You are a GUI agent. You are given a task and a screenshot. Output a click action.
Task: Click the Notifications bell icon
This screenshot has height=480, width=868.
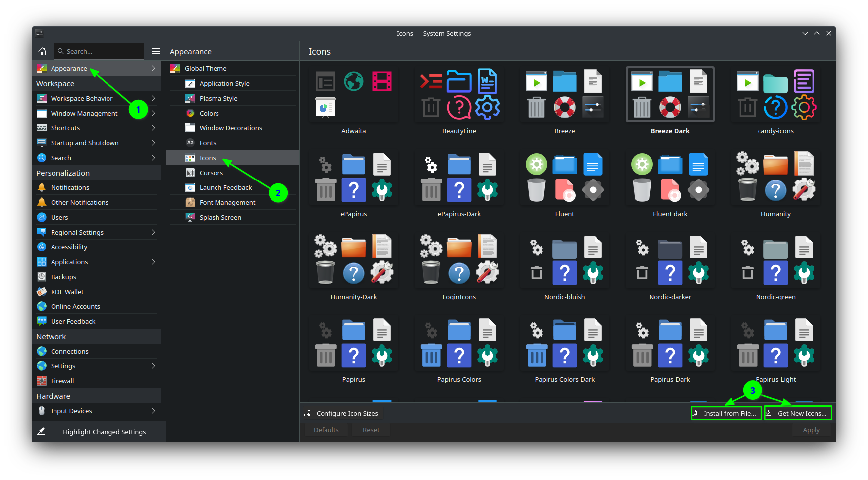[42, 187]
